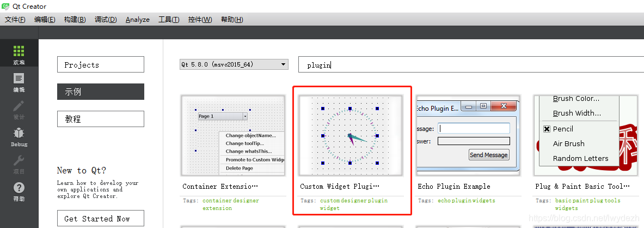Open the 编辑(E) menu
644x228 pixels.
[45, 19]
